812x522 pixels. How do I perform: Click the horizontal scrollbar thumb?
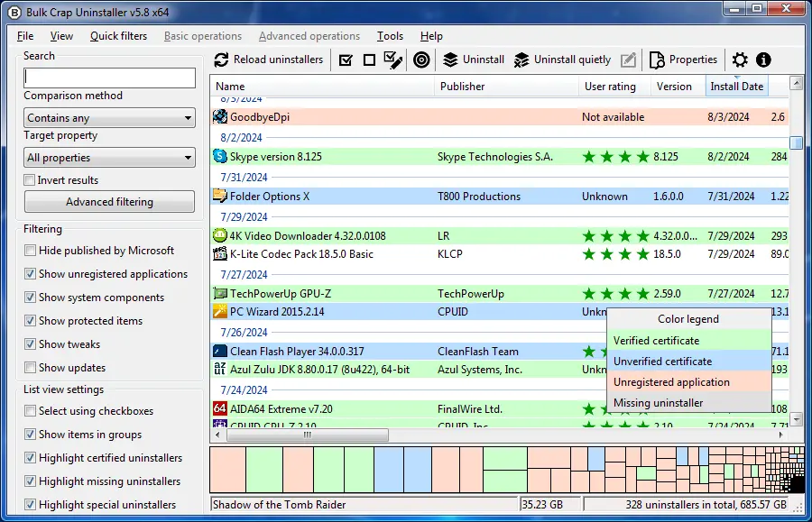(x=308, y=435)
